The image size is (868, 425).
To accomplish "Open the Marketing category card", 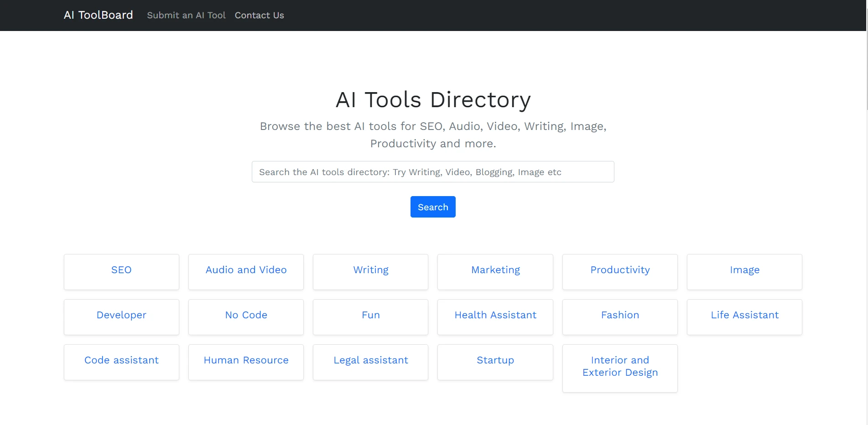I will (x=495, y=272).
